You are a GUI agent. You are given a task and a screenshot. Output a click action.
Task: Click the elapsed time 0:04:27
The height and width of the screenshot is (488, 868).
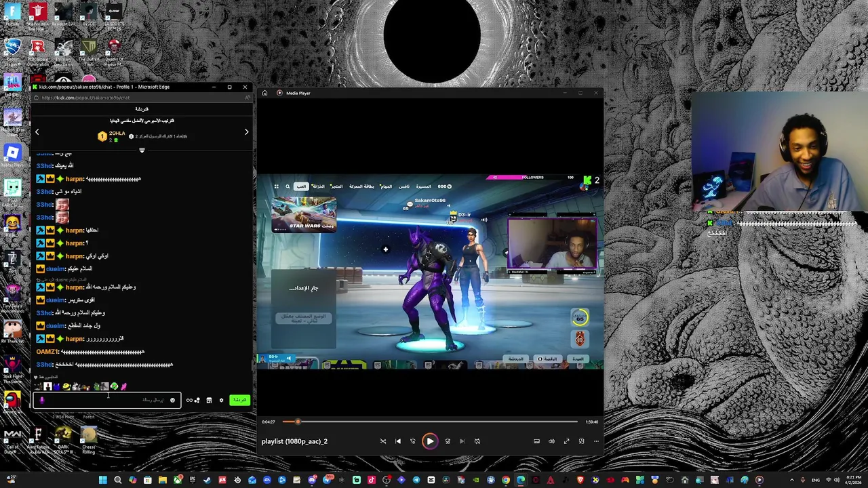[269, 422]
